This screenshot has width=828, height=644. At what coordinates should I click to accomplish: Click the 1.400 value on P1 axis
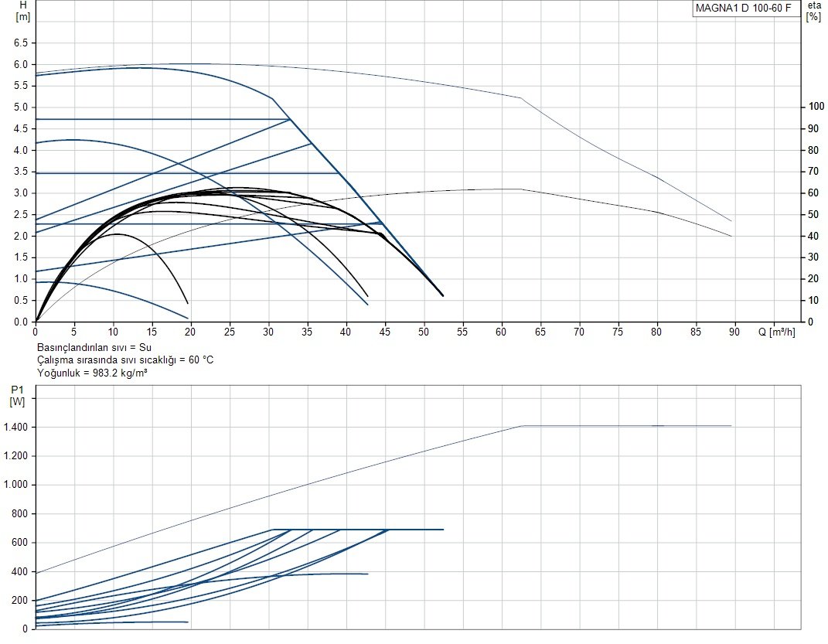coord(15,427)
